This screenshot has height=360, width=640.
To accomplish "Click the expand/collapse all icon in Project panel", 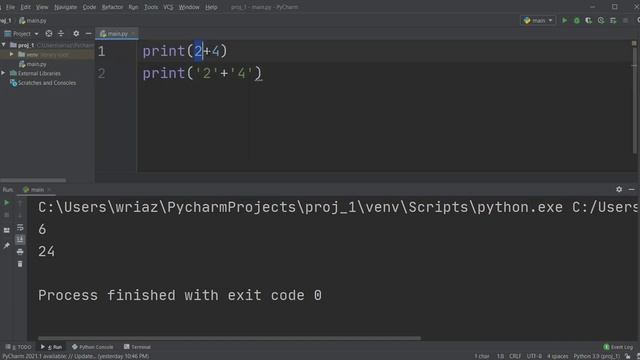I will pos(61,34).
